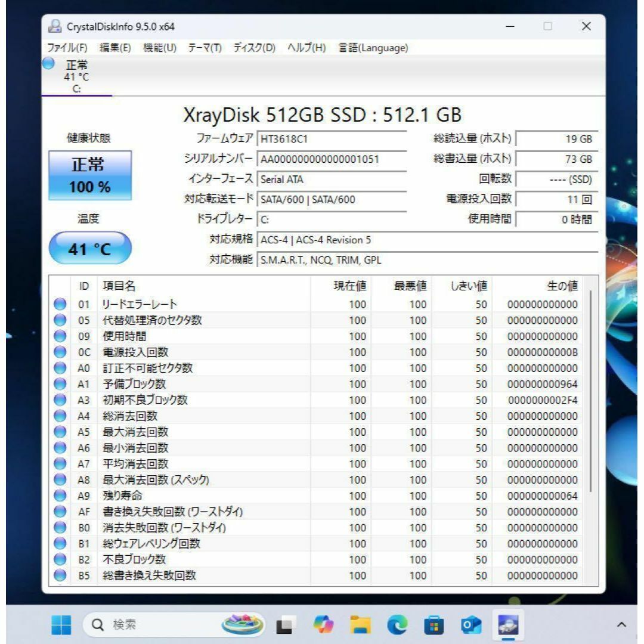This screenshot has height=644, width=644.
Task: Show hidden tray icons chevron
Action: click(621, 625)
